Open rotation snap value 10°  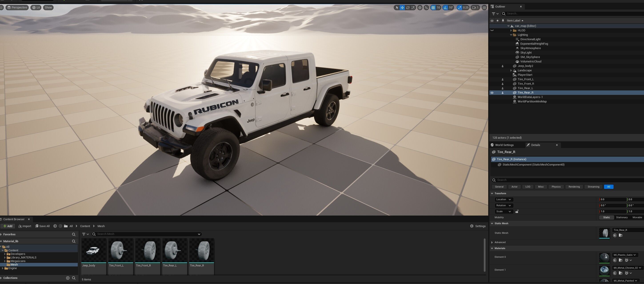(451, 8)
